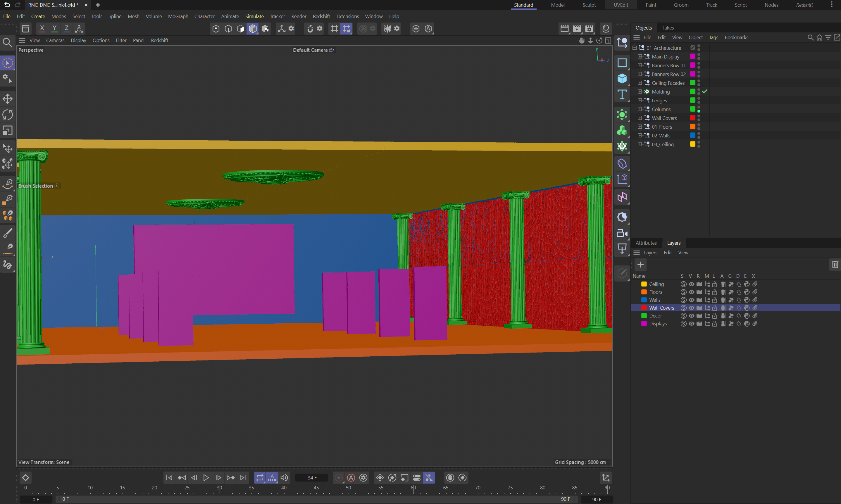This screenshot has height=504, width=841.
Task: Add a new layer with plus button
Action: coord(640,265)
